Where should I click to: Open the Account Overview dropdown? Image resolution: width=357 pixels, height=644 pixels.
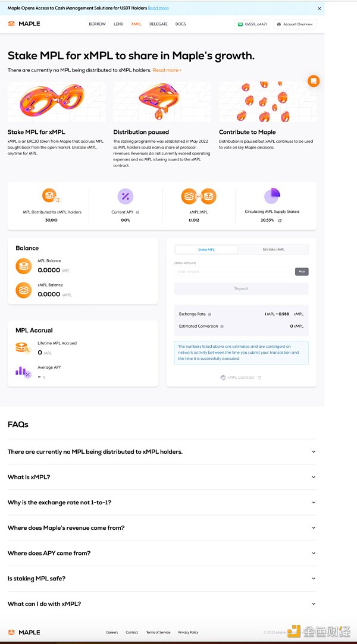click(x=295, y=24)
